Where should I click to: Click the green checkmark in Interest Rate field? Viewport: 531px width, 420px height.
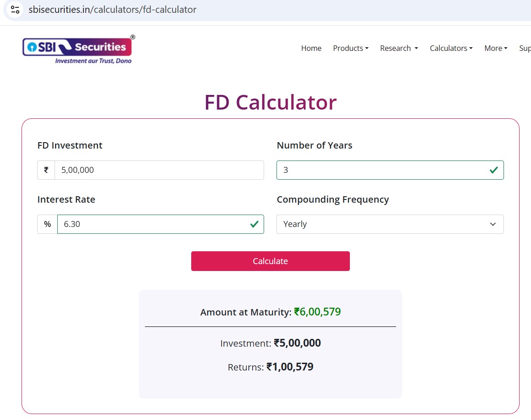click(x=254, y=224)
